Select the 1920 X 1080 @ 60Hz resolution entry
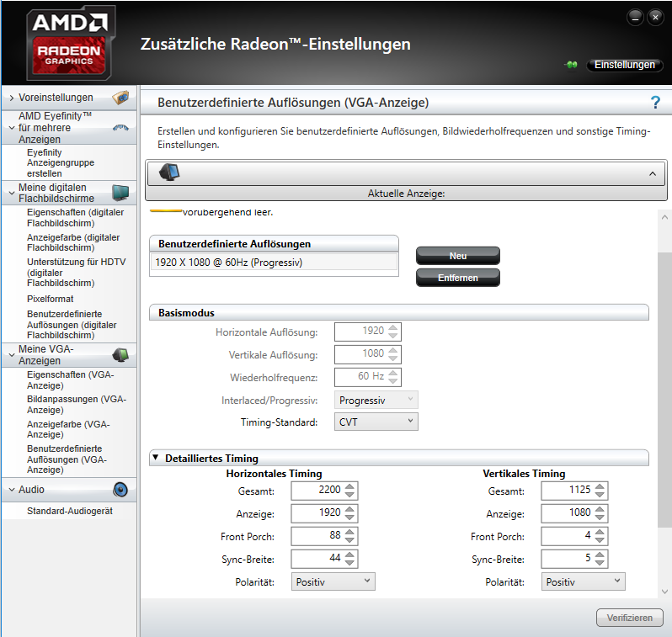 (274, 263)
